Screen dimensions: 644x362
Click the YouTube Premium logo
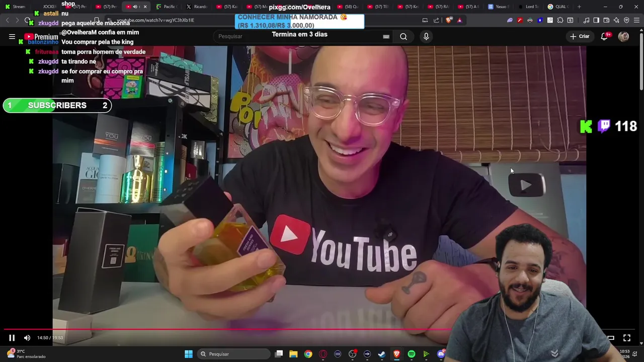click(x=41, y=37)
